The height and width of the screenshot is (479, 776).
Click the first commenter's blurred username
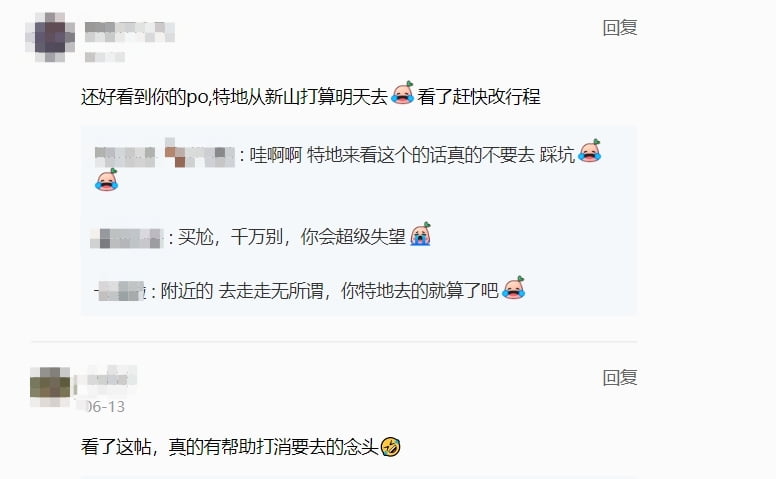[130, 32]
